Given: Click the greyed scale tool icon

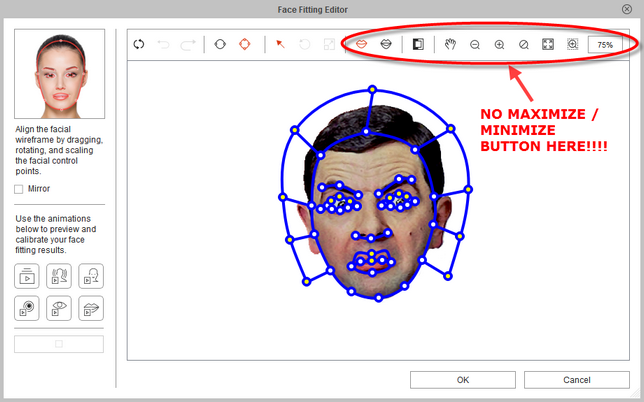Looking at the screenshot, I should click(x=329, y=44).
